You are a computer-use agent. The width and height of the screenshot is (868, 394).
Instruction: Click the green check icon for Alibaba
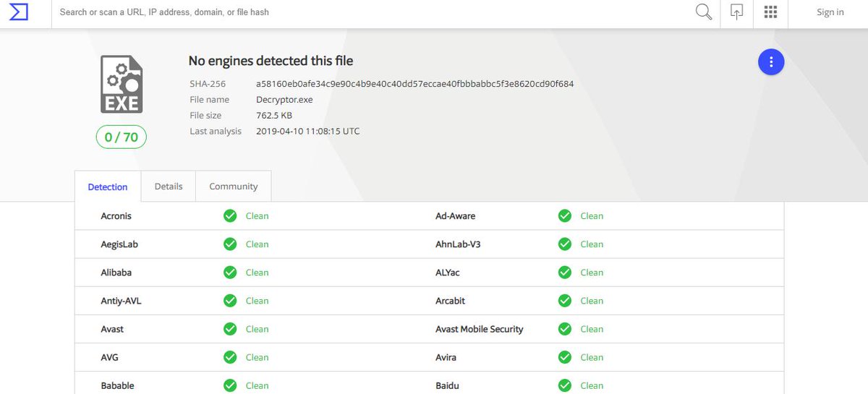(x=230, y=273)
